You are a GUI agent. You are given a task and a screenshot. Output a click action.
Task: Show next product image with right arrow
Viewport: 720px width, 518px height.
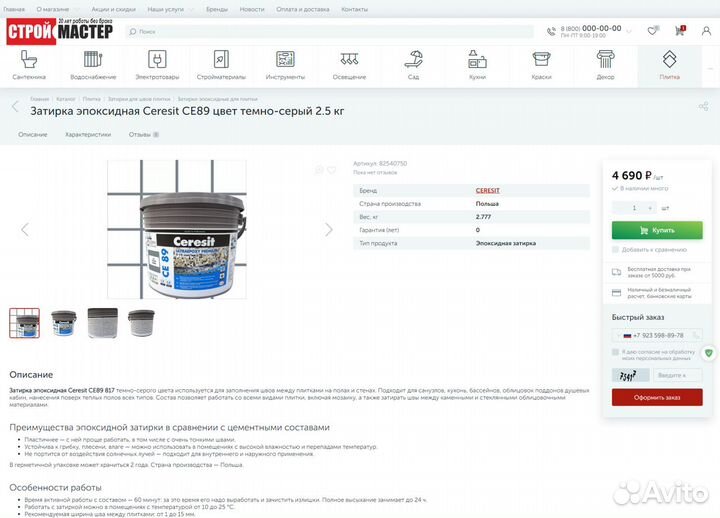pyautogui.click(x=329, y=229)
